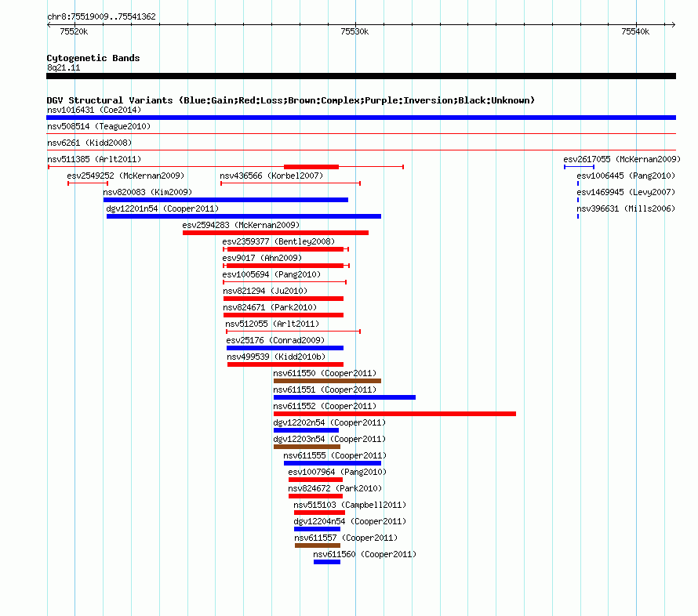This screenshot has height=616, width=698.
Task: Click the long red nsv611552 bar
Action: tap(394, 414)
